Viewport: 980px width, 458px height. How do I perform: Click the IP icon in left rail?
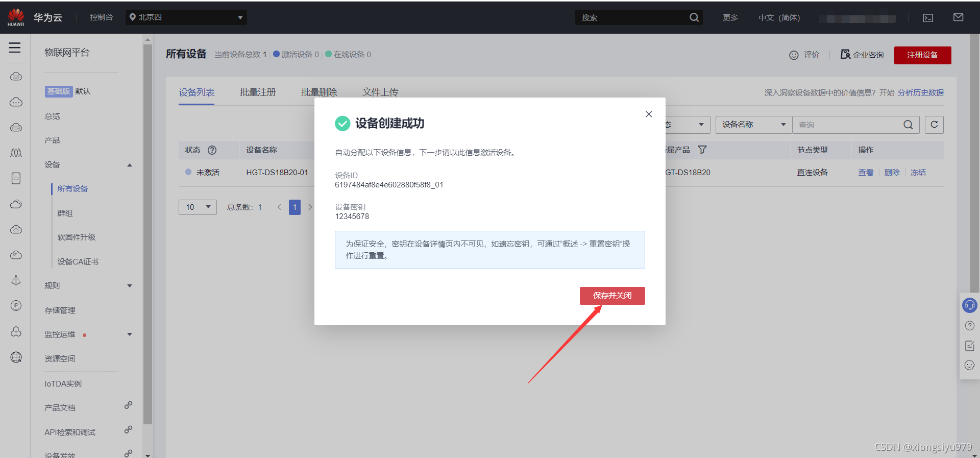pyautogui.click(x=16, y=305)
